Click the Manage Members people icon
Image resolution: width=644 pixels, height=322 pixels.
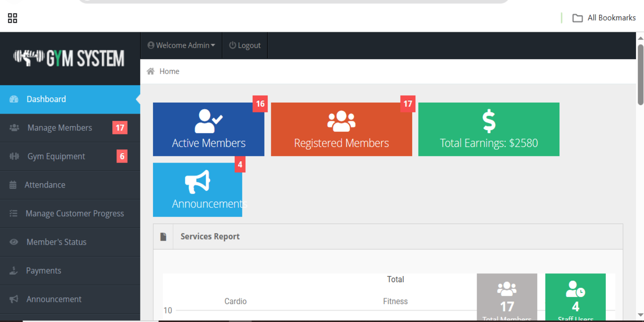14,128
